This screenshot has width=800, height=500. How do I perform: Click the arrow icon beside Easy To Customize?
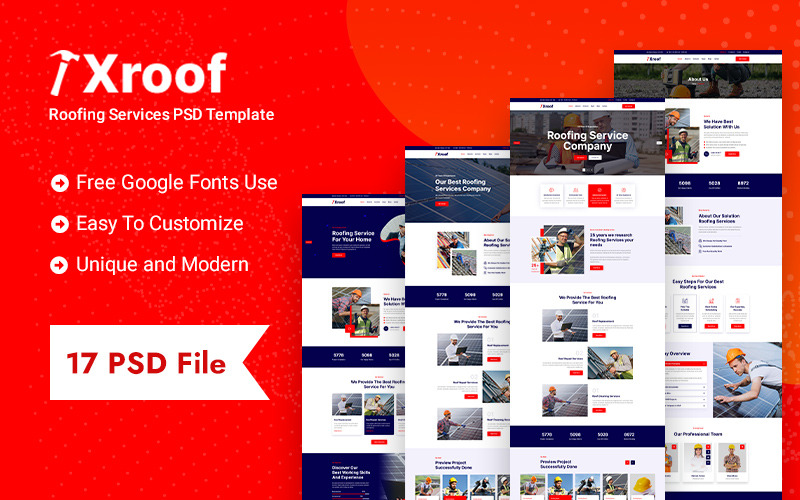tap(60, 224)
